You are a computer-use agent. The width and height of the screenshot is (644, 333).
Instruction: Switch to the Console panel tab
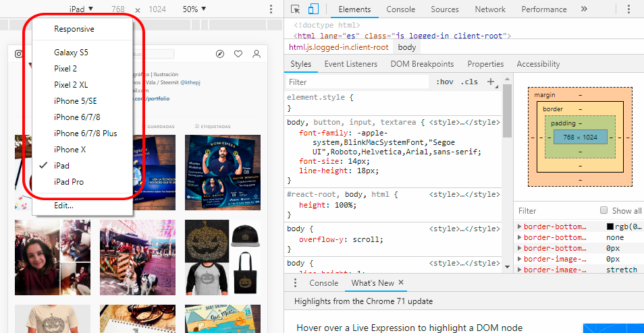click(x=400, y=9)
